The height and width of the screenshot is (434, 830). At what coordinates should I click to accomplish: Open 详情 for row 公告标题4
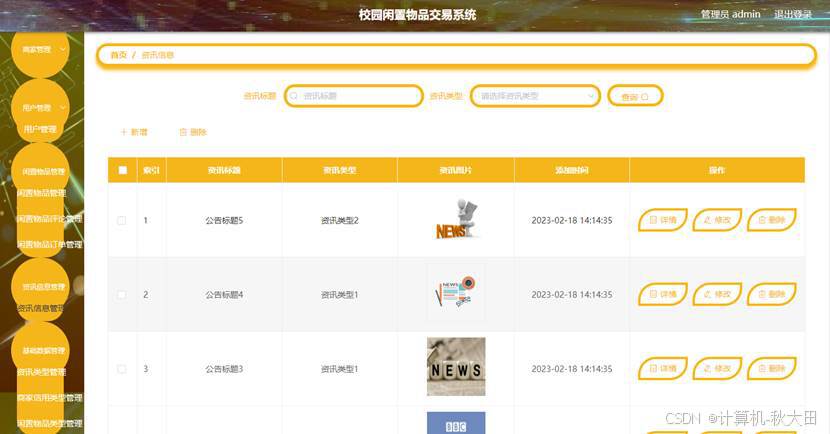pyautogui.click(x=663, y=294)
